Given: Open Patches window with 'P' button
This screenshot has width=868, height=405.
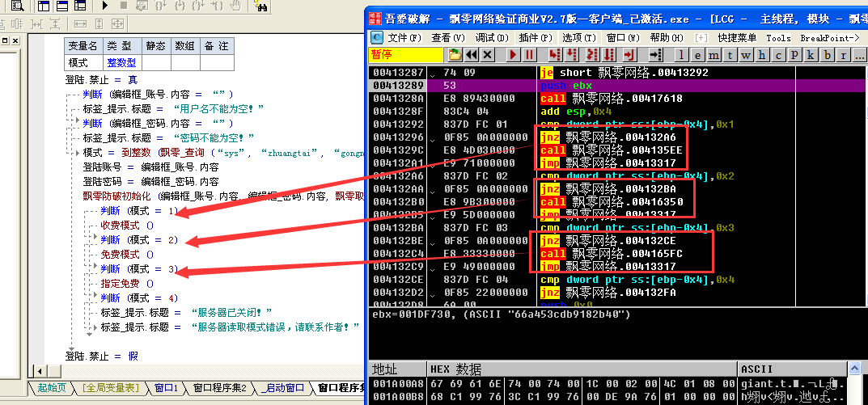Looking at the screenshot, I should [795, 55].
